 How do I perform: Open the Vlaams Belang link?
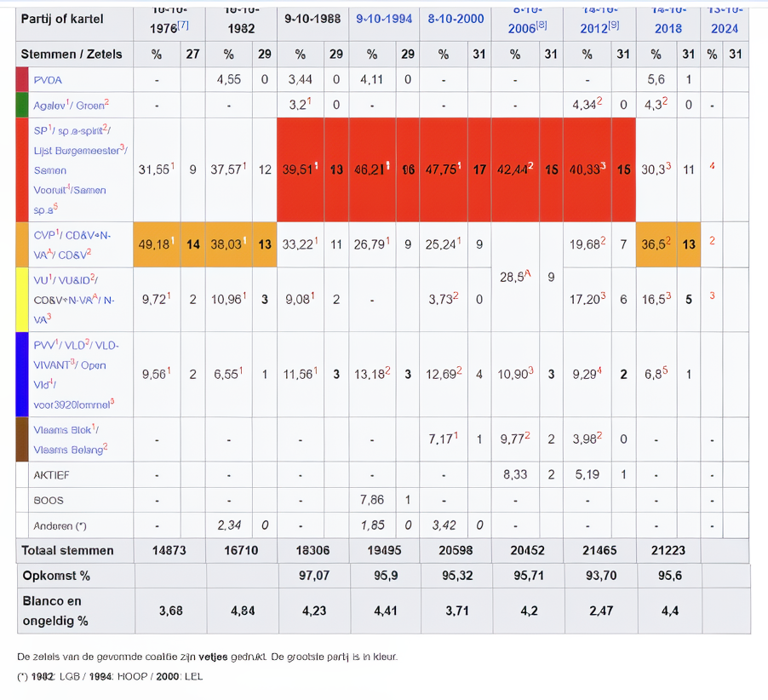pyautogui.click(x=68, y=450)
